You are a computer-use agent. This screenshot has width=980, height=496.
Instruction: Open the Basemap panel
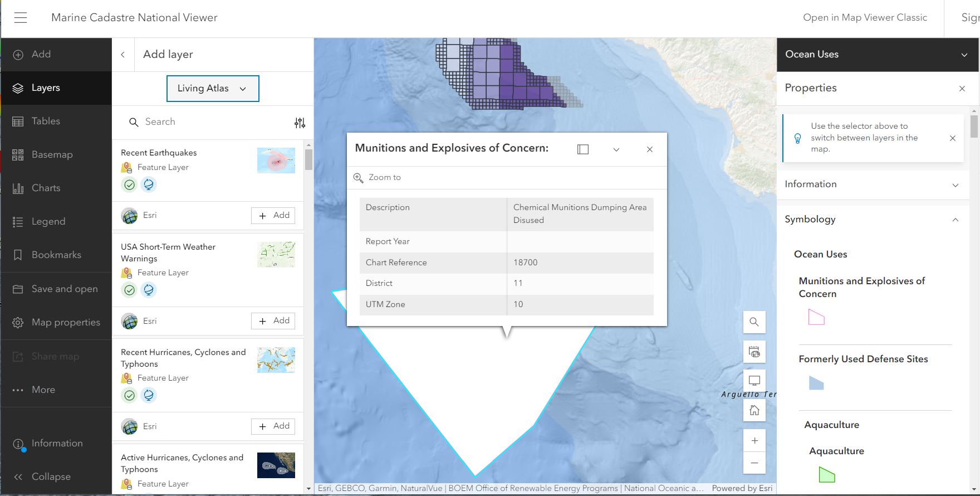coord(52,155)
